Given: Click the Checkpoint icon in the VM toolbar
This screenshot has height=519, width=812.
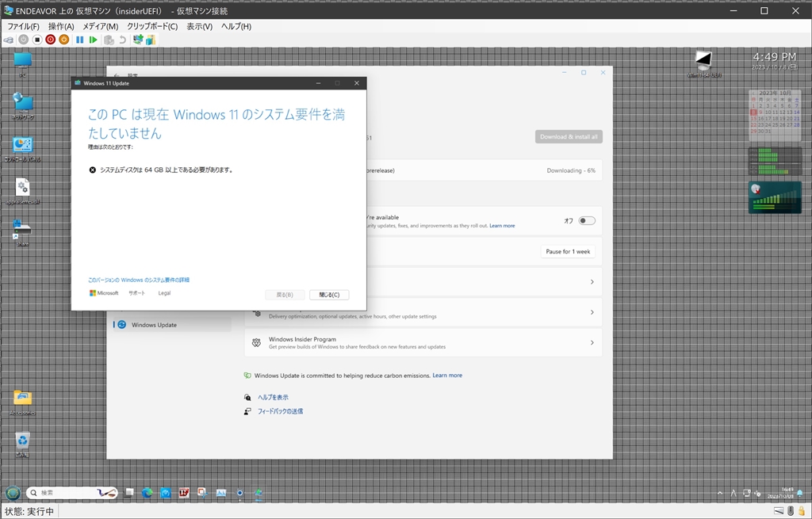Looking at the screenshot, I should (109, 40).
